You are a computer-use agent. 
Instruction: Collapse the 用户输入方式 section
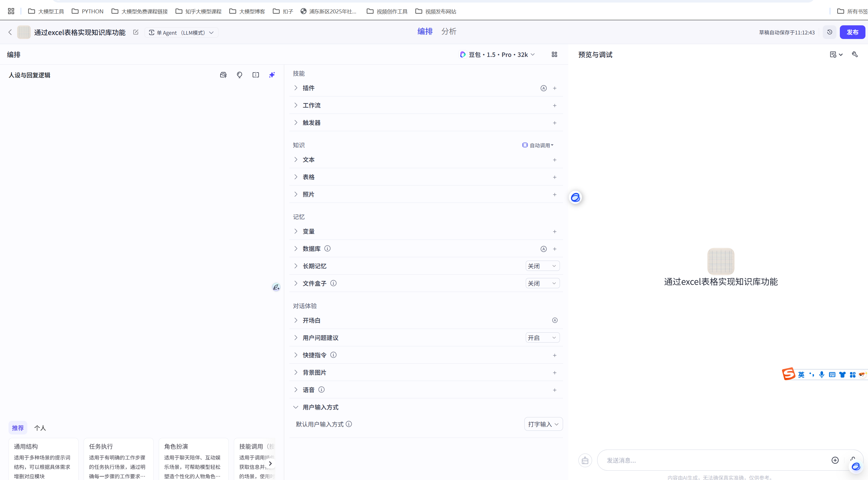[296, 407]
